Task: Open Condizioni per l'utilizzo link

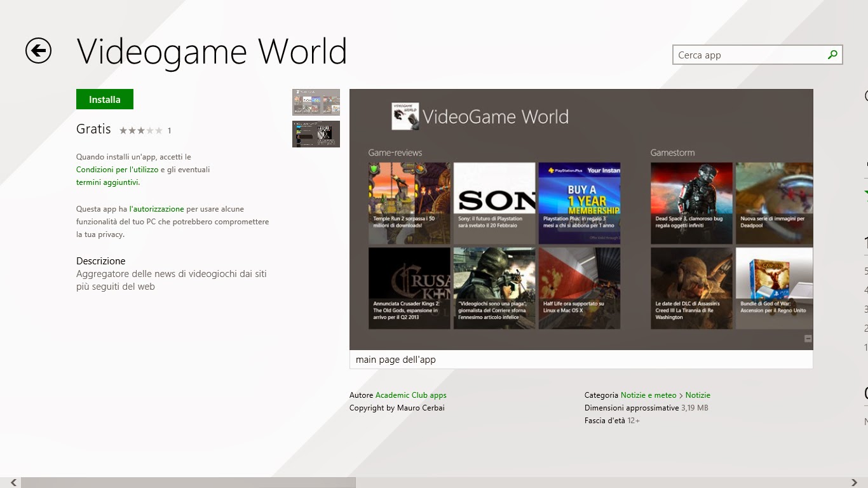Action: [118, 170]
